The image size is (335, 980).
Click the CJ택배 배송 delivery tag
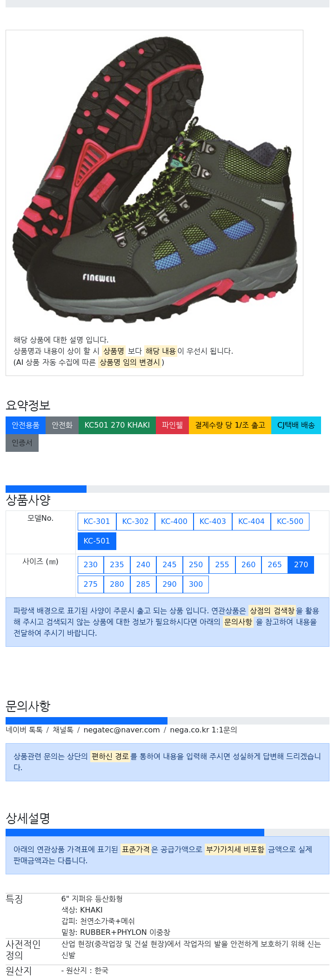click(x=296, y=425)
